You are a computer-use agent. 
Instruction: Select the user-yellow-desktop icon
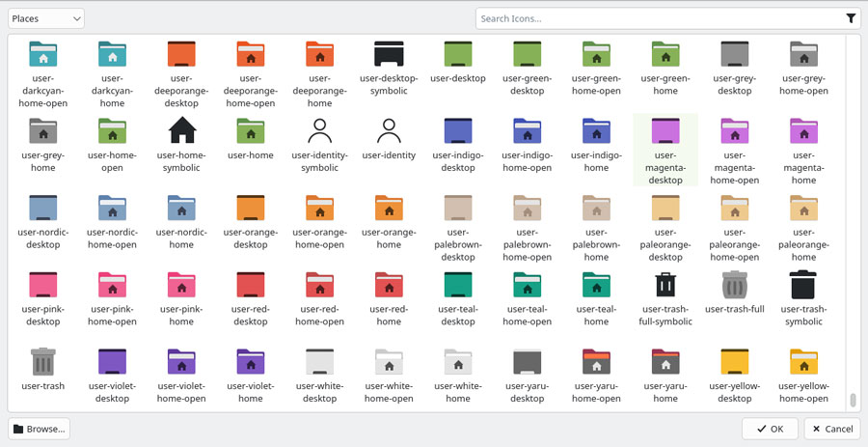(735, 361)
